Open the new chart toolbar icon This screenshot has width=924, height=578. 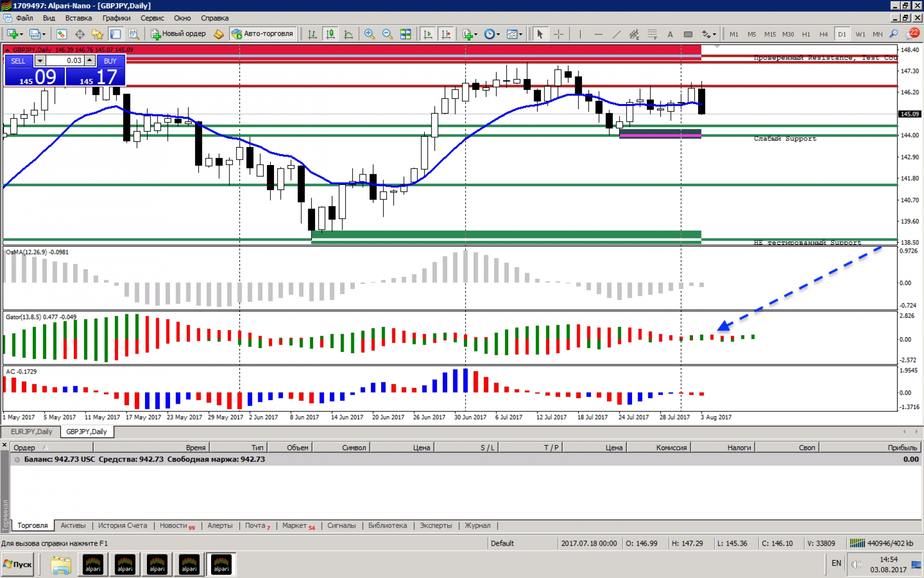pyautogui.click(x=14, y=34)
